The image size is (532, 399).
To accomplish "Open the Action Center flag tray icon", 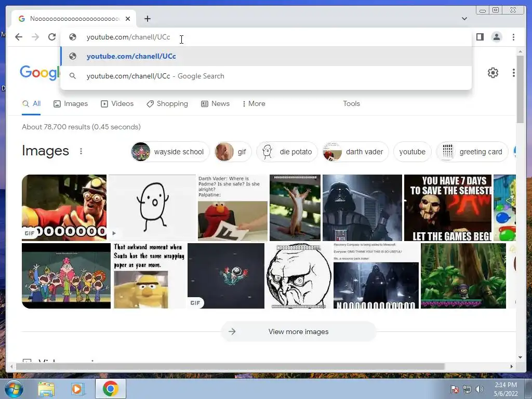I will coord(454,389).
